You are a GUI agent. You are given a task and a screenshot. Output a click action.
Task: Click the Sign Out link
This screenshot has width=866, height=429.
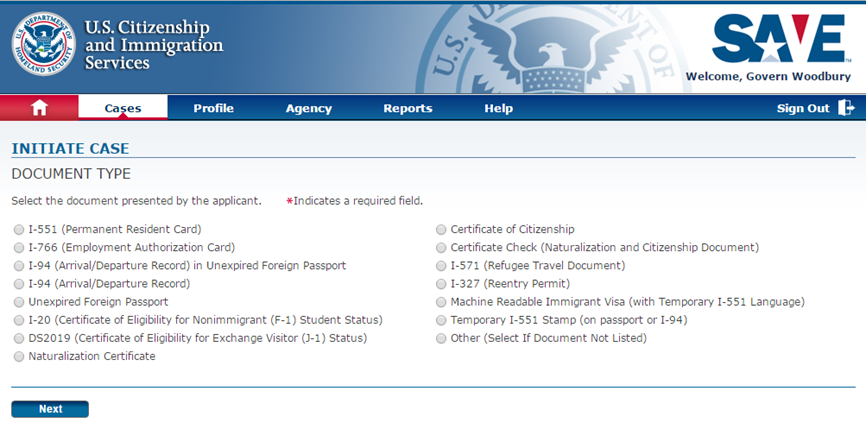tap(803, 108)
